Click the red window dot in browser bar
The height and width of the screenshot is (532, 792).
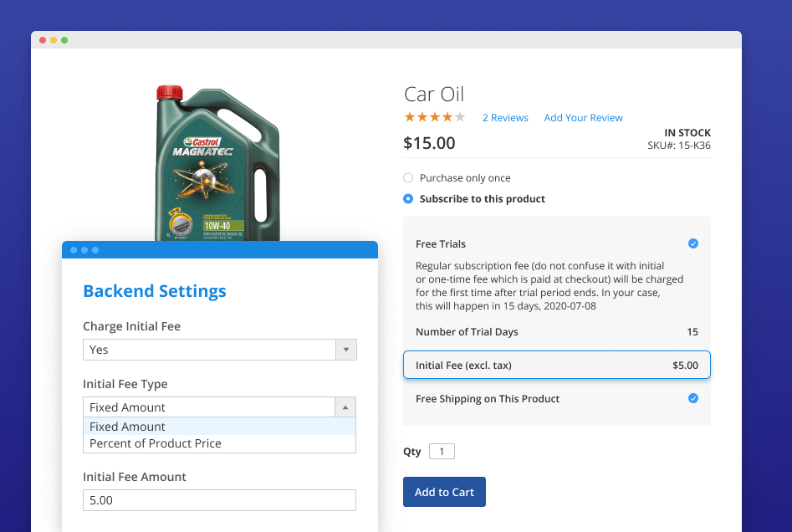(43, 40)
